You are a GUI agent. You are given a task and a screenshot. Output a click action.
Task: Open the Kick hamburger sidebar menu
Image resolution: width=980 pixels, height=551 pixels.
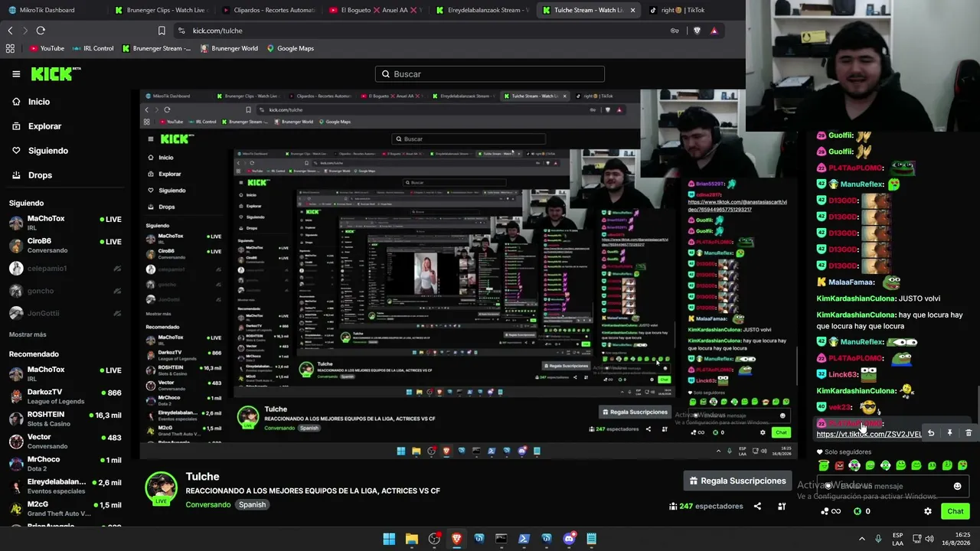pos(16,74)
